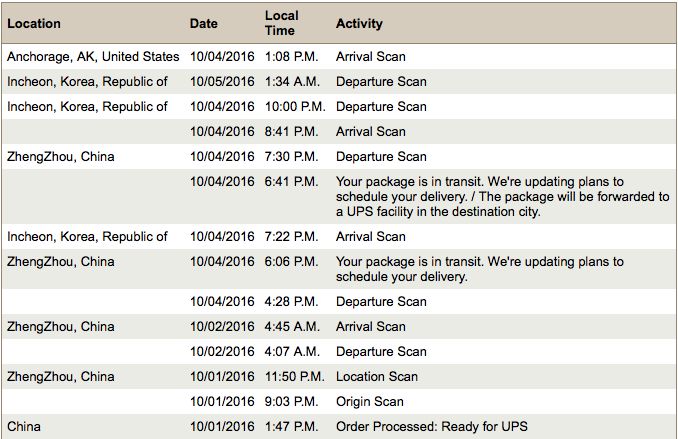678x439 pixels.
Task: Click the 7:30 P.M. Departure Scan entry
Action: click(x=381, y=157)
